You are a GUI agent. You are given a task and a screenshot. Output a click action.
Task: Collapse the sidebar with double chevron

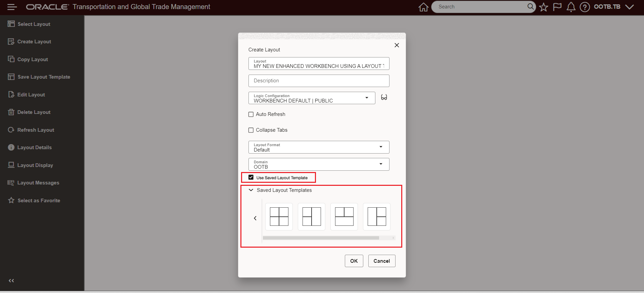tap(11, 281)
